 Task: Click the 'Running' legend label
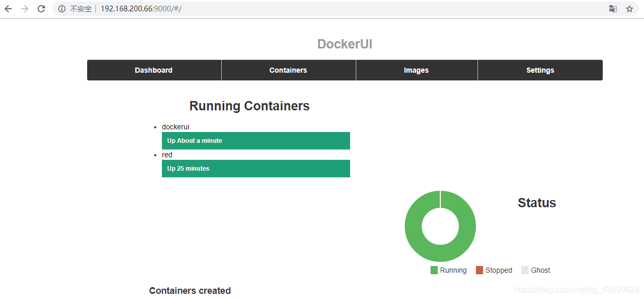click(453, 270)
